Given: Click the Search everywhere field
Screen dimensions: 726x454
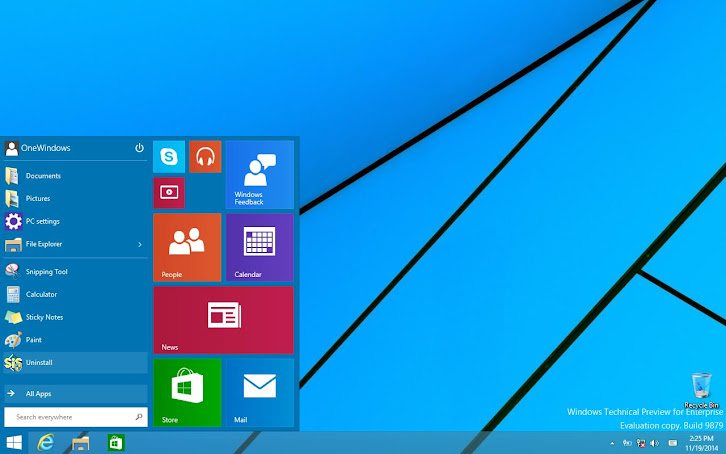Looking at the screenshot, I should pos(75,417).
